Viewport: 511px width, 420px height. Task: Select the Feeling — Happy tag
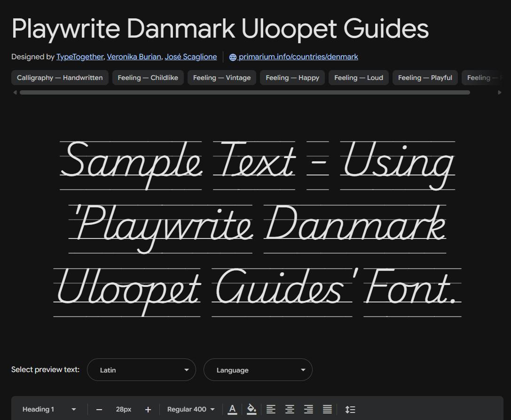[292, 78]
